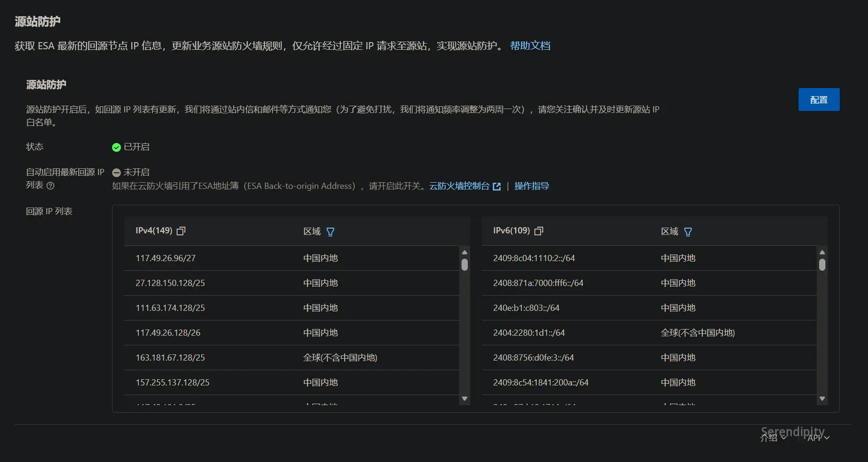This screenshot has width=868, height=462.
Task: Select IPv4 entry 117.49.26.96/27
Action: 166,258
